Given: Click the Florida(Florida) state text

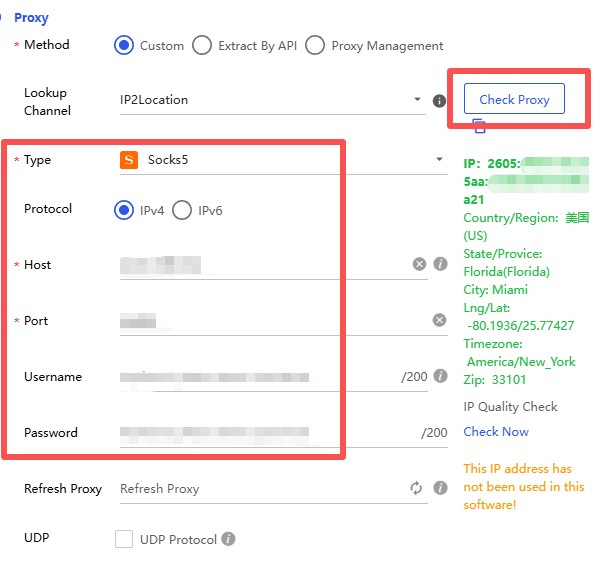Looking at the screenshot, I should click(x=506, y=272).
